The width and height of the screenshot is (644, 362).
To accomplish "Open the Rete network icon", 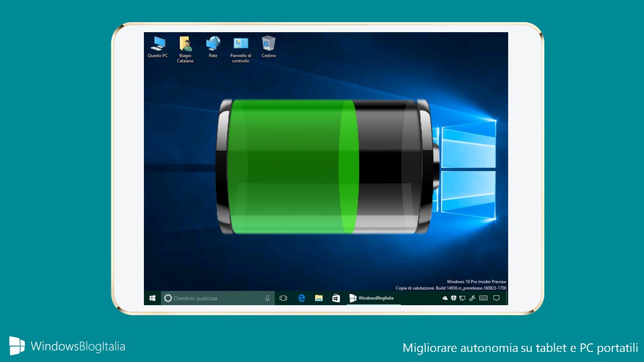I will (x=213, y=47).
